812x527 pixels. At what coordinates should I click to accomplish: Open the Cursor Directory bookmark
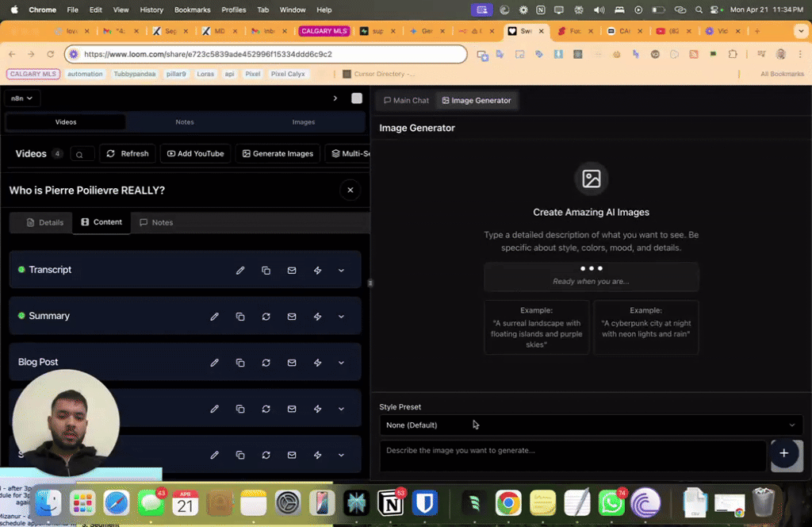click(379, 74)
